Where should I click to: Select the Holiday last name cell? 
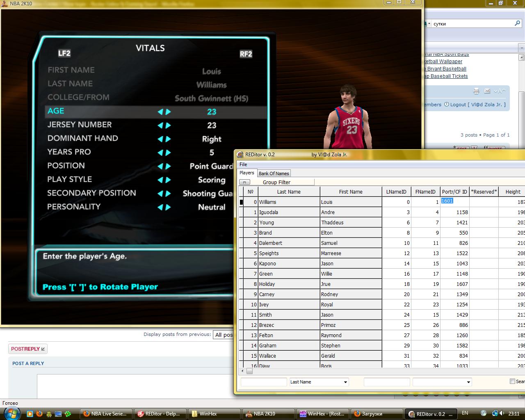click(289, 284)
